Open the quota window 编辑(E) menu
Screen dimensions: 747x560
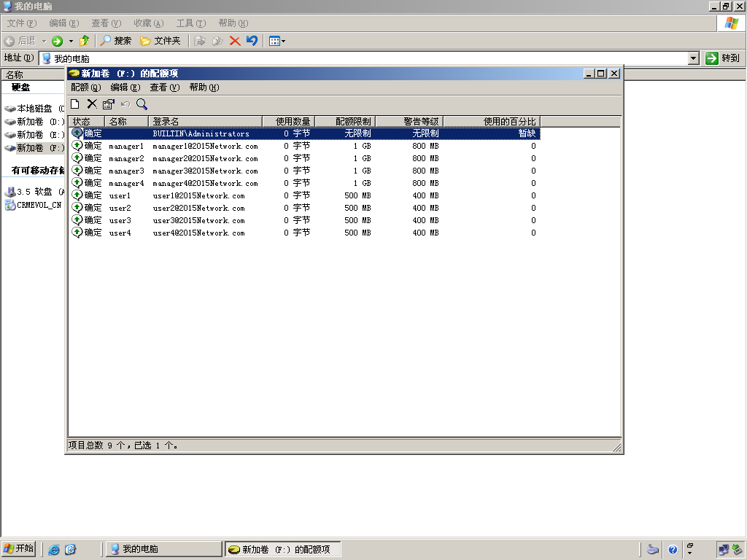(x=125, y=87)
